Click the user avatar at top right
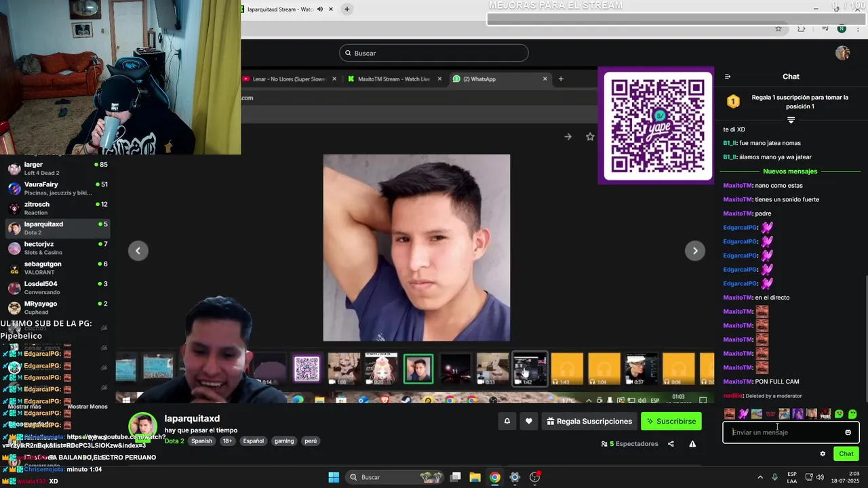This screenshot has width=868, height=488. pyautogui.click(x=842, y=53)
